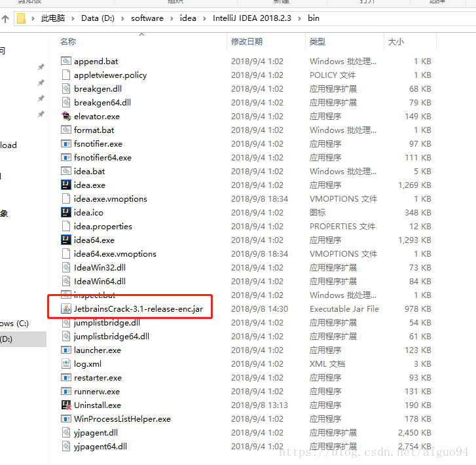The height and width of the screenshot is (465, 476).
Task: Click the 1,293 KB size cell
Action: pyautogui.click(x=414, y=240)
